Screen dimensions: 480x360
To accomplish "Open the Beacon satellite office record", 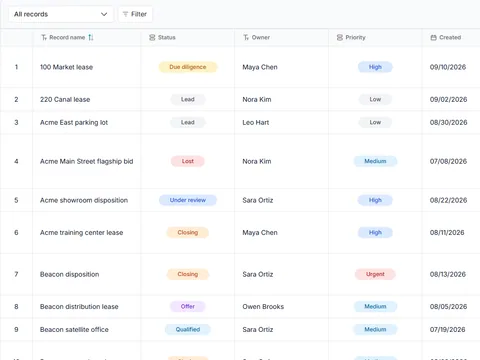I will click(x=74, y=330).
